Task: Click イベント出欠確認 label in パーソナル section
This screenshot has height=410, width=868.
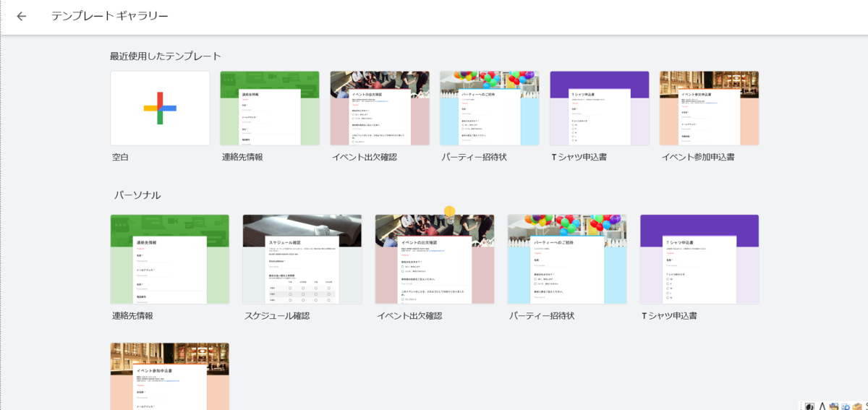Action: click(x=409, y=316)
